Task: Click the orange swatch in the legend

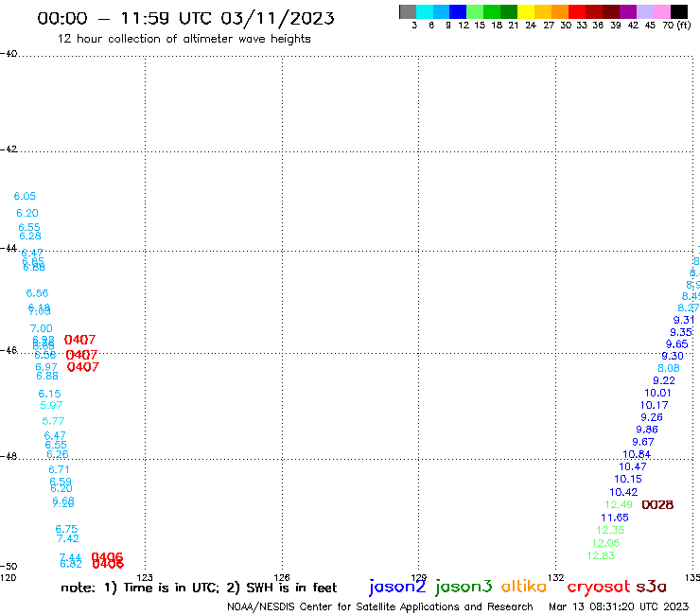Action: [x=560, y=11]
